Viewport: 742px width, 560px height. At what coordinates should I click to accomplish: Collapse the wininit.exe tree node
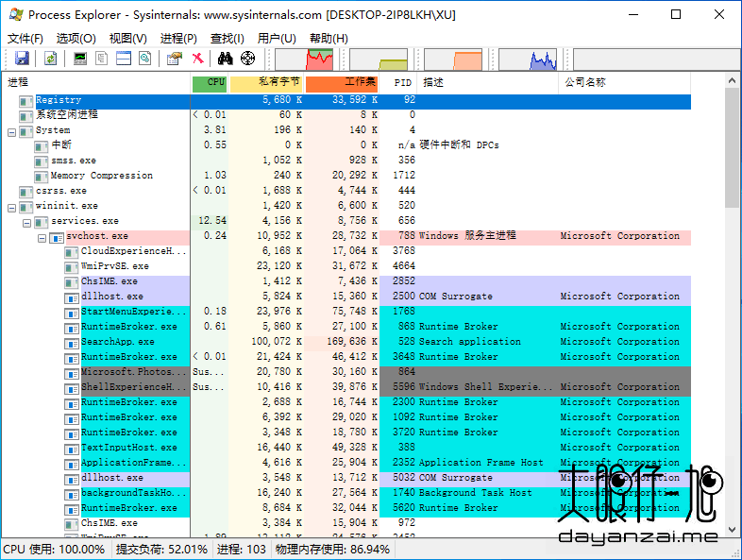pyautogui.click(x=12, y=206)
